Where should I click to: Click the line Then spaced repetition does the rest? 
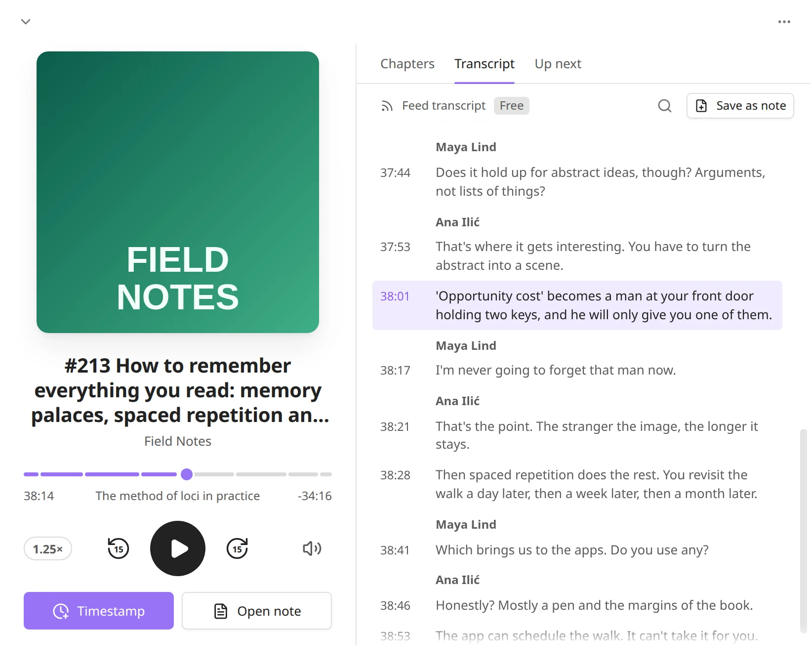point(596,484)
